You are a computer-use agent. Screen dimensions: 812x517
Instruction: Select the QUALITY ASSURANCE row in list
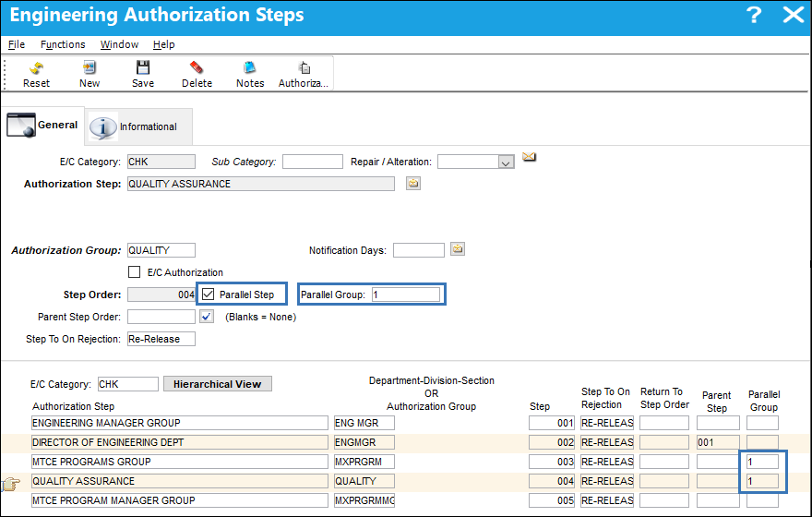pos(180,481)
